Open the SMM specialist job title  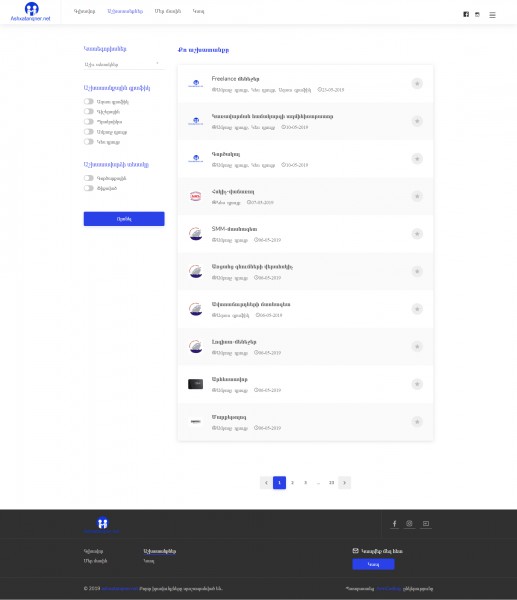point(234,229)
